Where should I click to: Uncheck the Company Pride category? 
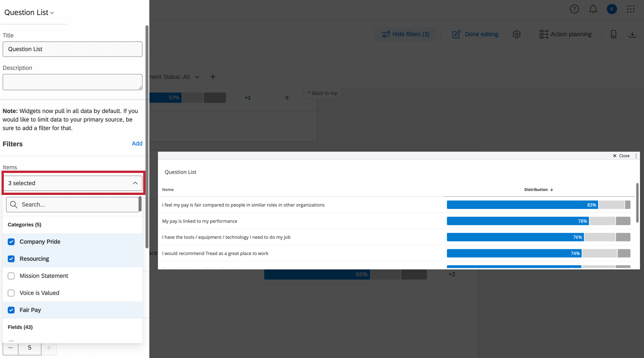tap(11, 242)
